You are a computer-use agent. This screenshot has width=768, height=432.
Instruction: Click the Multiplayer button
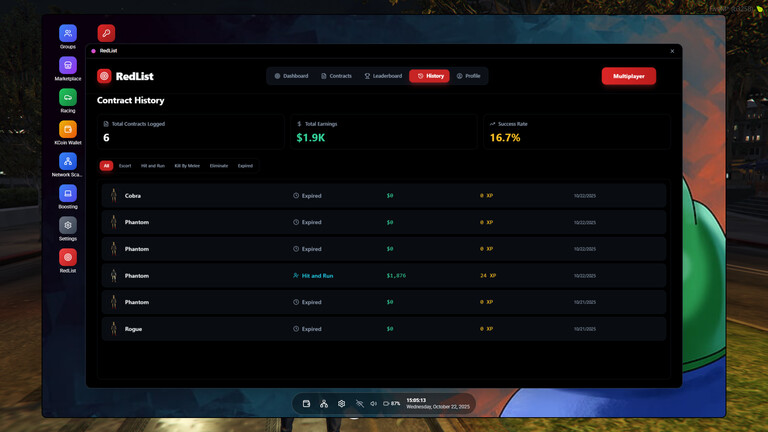tap(628, 76)
